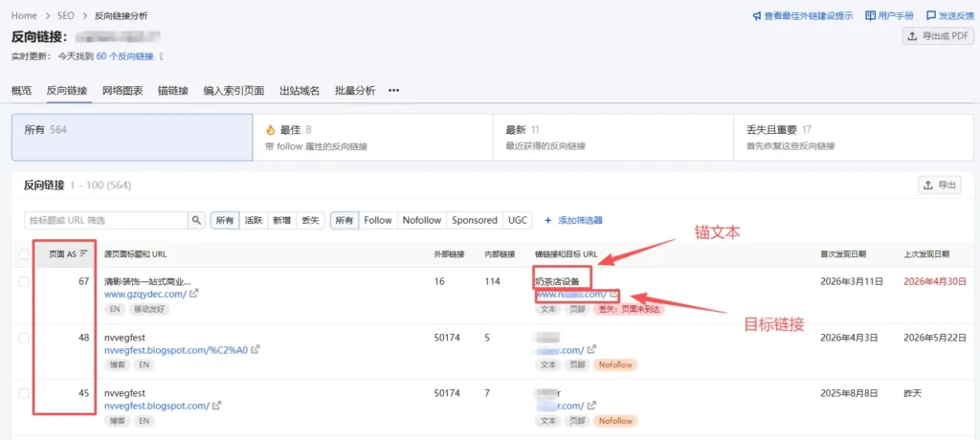This screenshot has height=440, width=980.
Task: Click sort icon in 页面 AS column header
Action: point(84,253)
